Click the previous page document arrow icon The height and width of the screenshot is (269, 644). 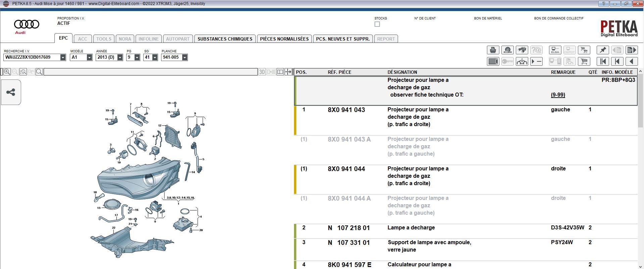[x=617, y=50]
